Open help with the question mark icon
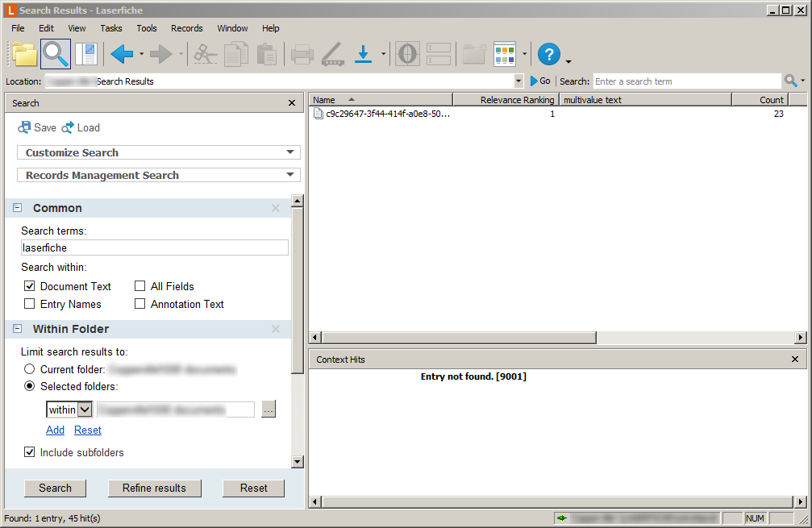 pos(549,54)
